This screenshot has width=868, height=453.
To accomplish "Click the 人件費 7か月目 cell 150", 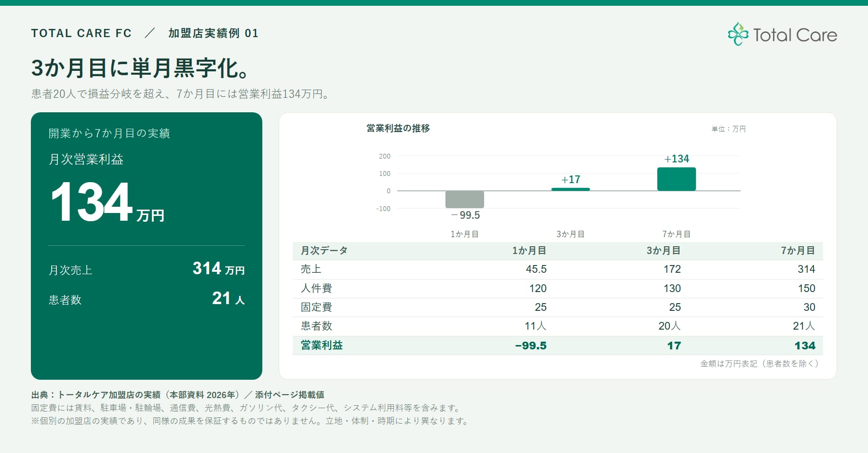I will (x=806, y=289).
